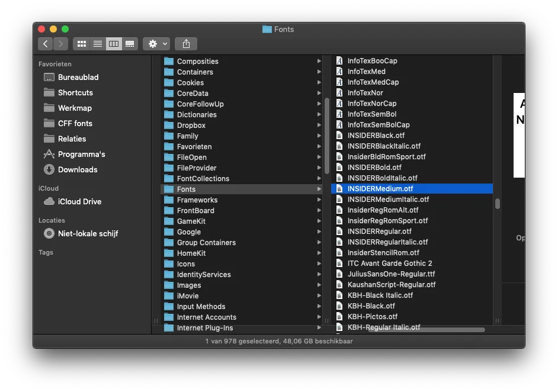Switch to list view
The width and height of the screenshot is (558, 392).
click(98, 44)
